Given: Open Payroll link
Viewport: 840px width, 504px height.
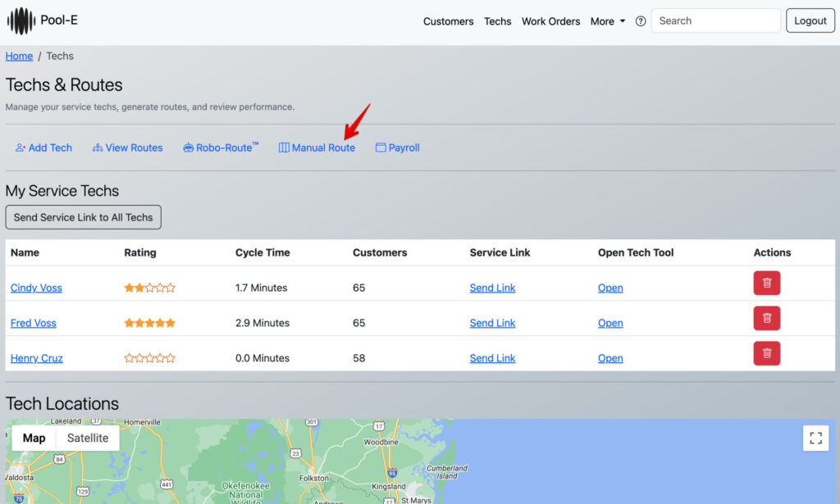Looking at the screenshot, I should click(397, 148).
